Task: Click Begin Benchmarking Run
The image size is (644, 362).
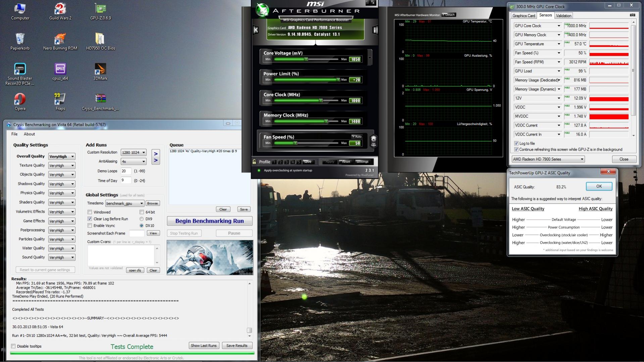Action: 210,221
